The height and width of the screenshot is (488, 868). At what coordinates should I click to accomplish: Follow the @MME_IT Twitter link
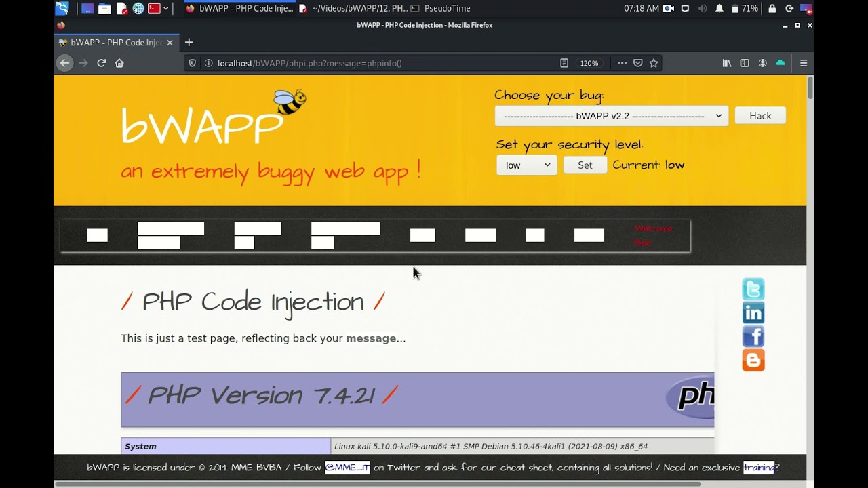click(x=347, y=467)
